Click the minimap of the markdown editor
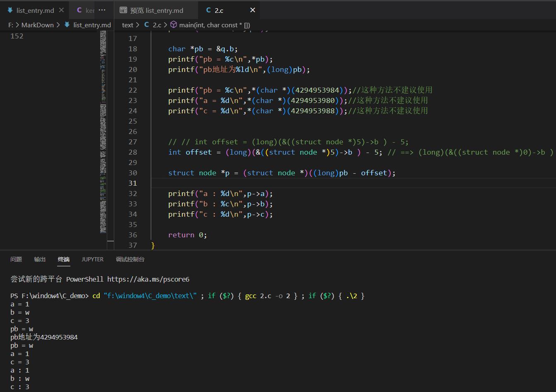The image size is (556, 392). pyautogui.click(x=103, y=132)
